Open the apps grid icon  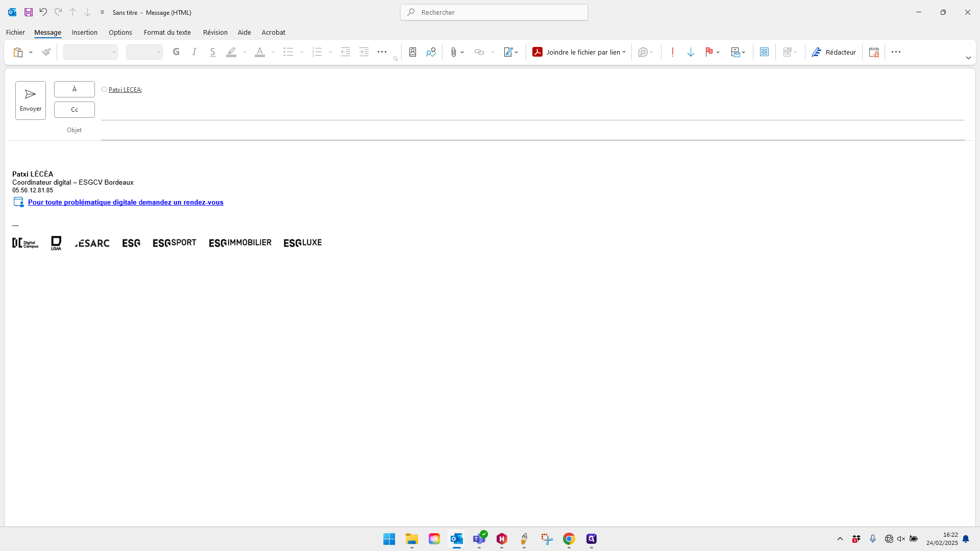click(x=764, y=52)
